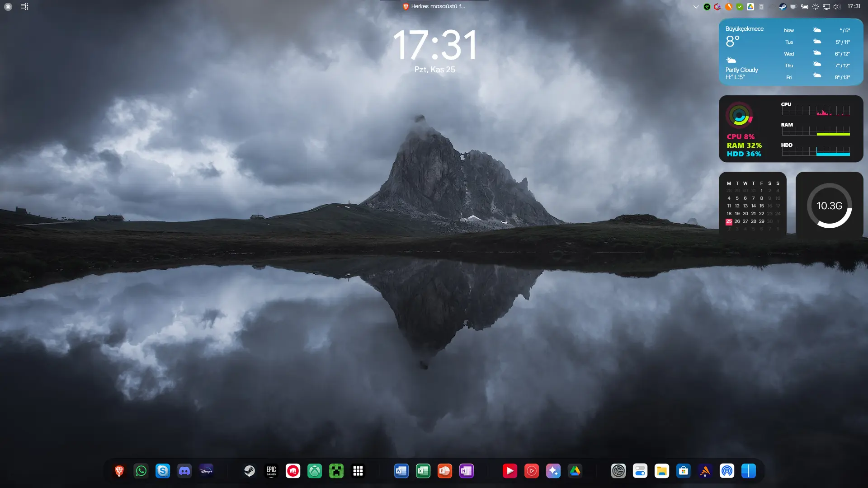Open volume control in tray
This screenshot has height=488, width=868.
(837, 7)
